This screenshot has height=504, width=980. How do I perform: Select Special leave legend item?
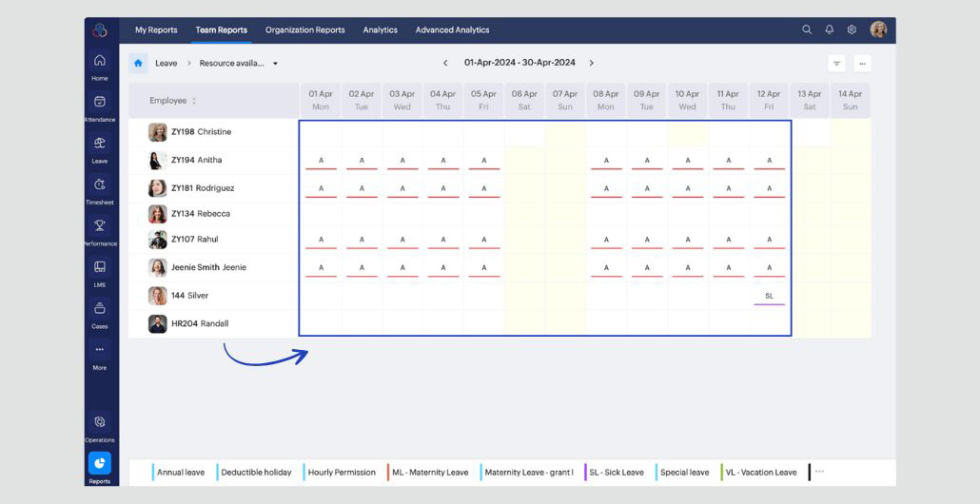(684, 473)
